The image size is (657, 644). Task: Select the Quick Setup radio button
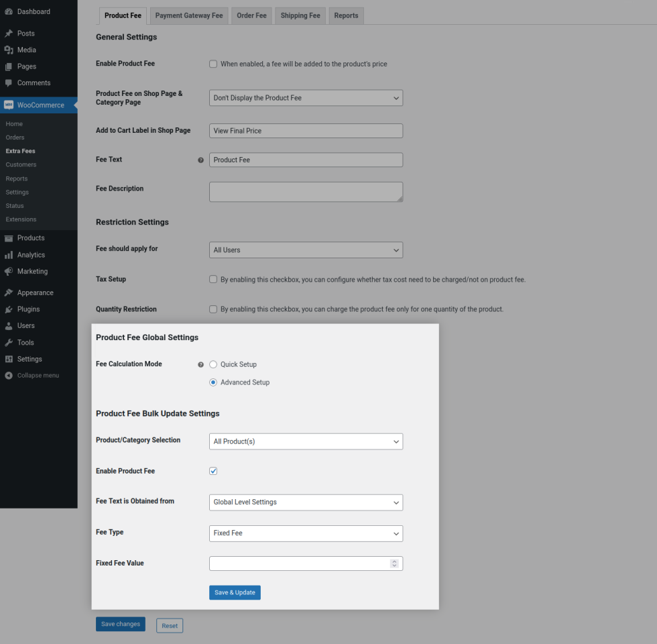click(213, 364)
